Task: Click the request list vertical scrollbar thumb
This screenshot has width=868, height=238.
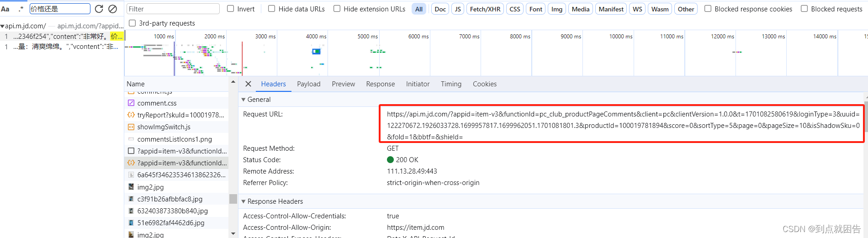Action: [x=233, y=199]
